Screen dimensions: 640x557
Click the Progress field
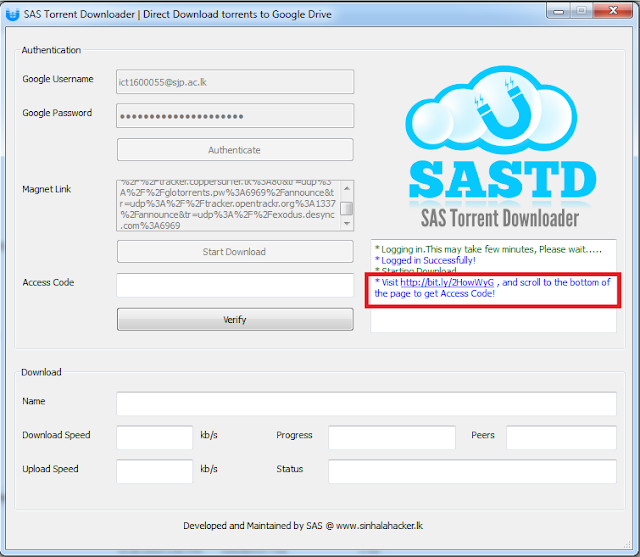pyautogui.click(x=392, y=437)
